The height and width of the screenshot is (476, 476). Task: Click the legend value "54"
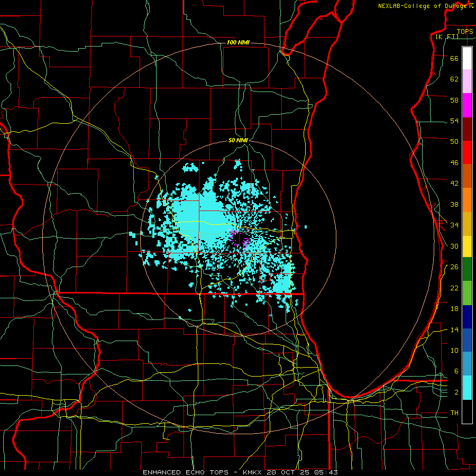click(454, 121)
